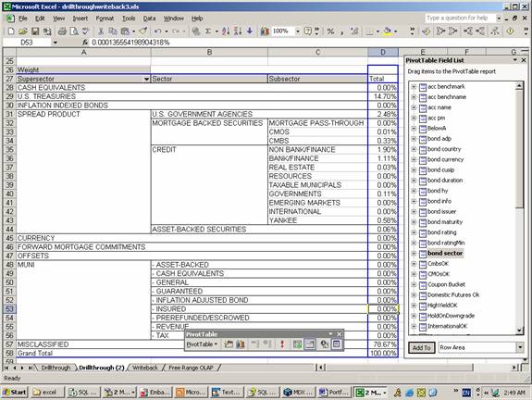Image resolution: width=532 pixels, height=400 pixels.
Task: Switch to the Free Range OLAP sheet tab
Action: point(191,368)
